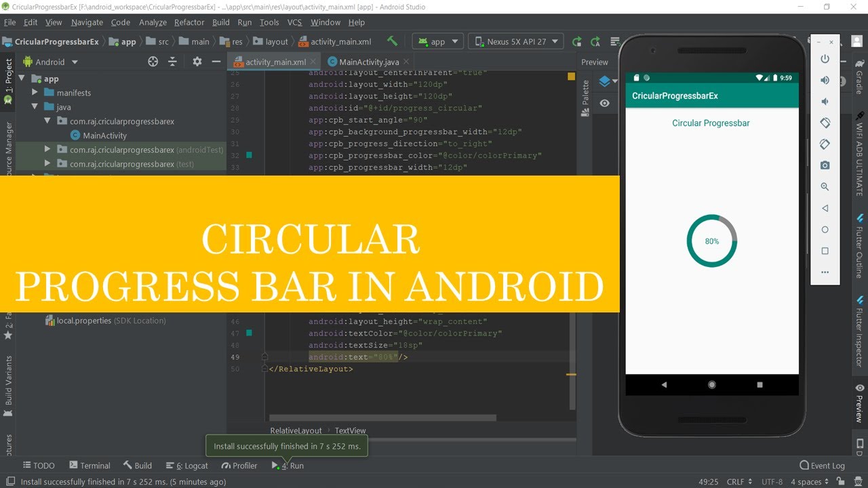Open the Build menu

click(221, 22)
